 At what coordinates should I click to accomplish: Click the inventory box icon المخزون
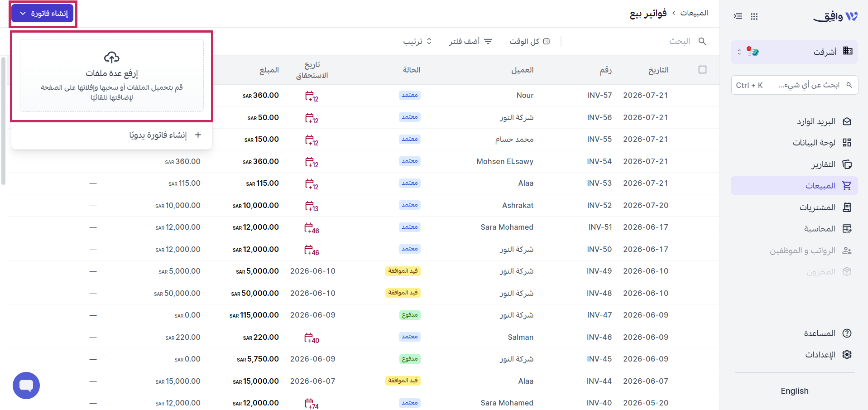point(847,271)
